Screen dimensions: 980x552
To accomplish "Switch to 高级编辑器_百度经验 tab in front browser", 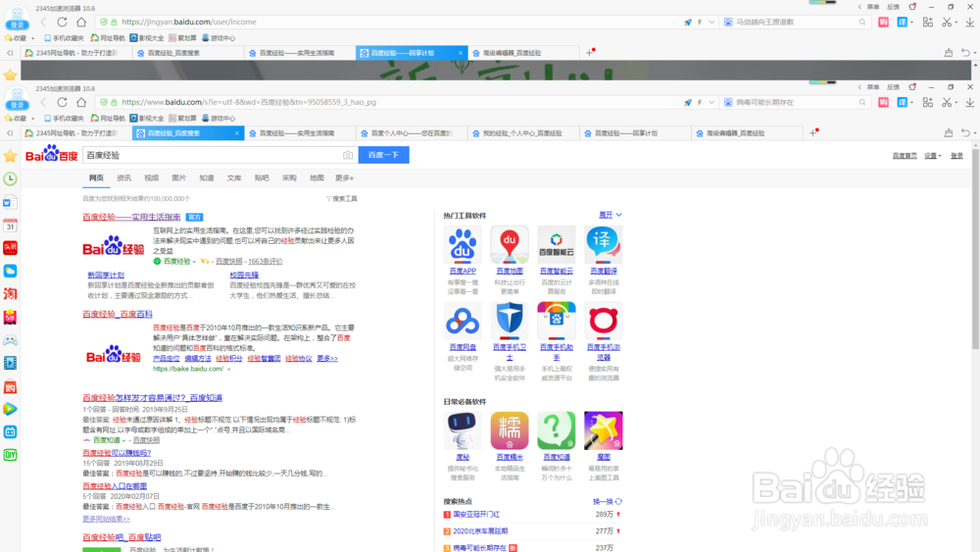I will coord(747,133).
